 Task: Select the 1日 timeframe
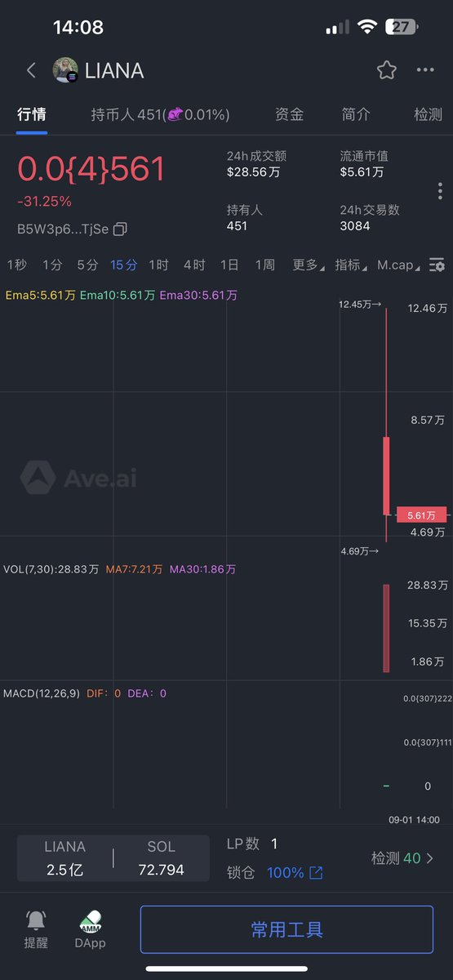click(229, 265)
